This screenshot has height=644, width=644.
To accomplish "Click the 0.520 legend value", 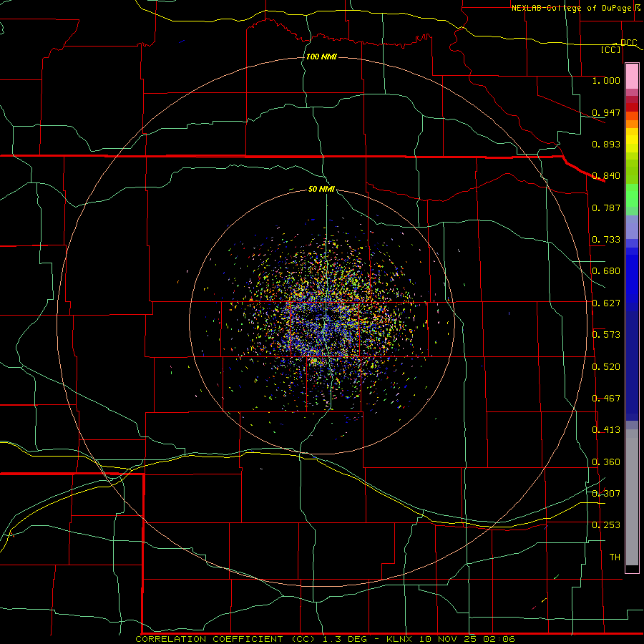I will (606, 367).
